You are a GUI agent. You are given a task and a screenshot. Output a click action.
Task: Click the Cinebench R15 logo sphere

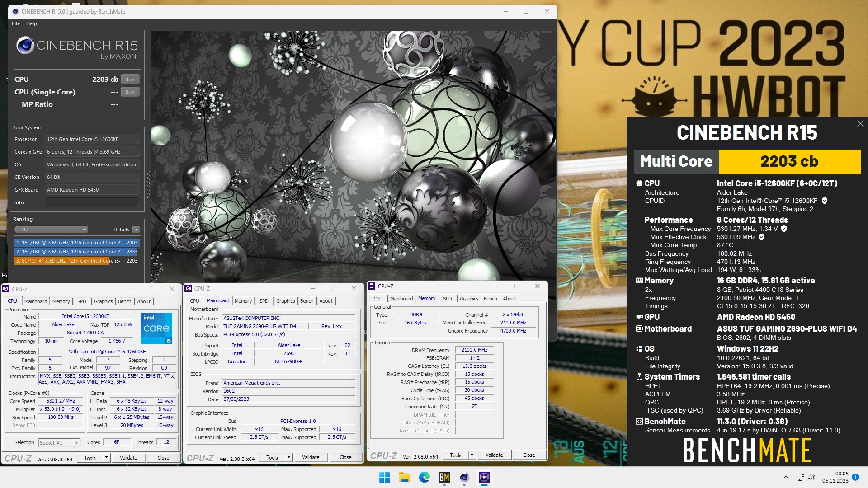pos(25,45)
